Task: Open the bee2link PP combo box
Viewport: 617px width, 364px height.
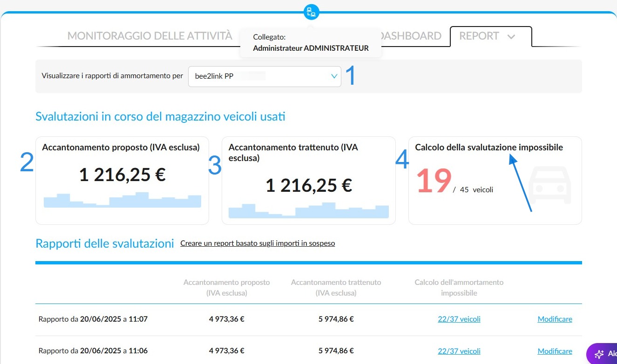Action: 264,76
